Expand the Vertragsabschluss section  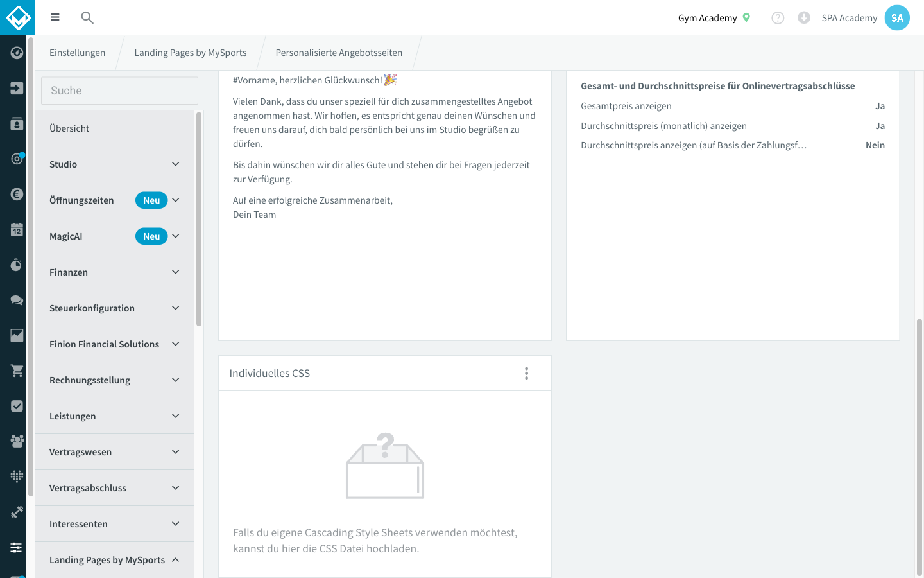(115, 488)
